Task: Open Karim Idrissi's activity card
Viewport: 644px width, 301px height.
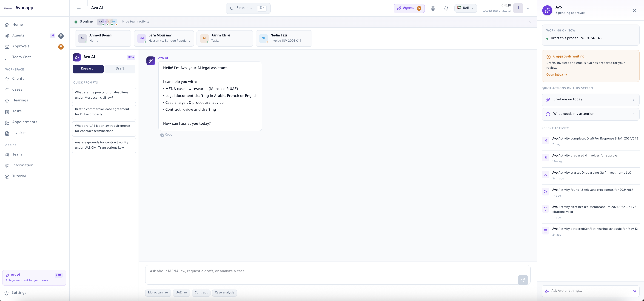Action: 225,39
